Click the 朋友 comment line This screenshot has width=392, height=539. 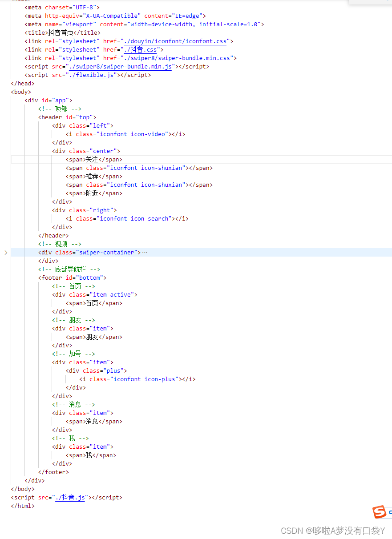click(73, 320)
